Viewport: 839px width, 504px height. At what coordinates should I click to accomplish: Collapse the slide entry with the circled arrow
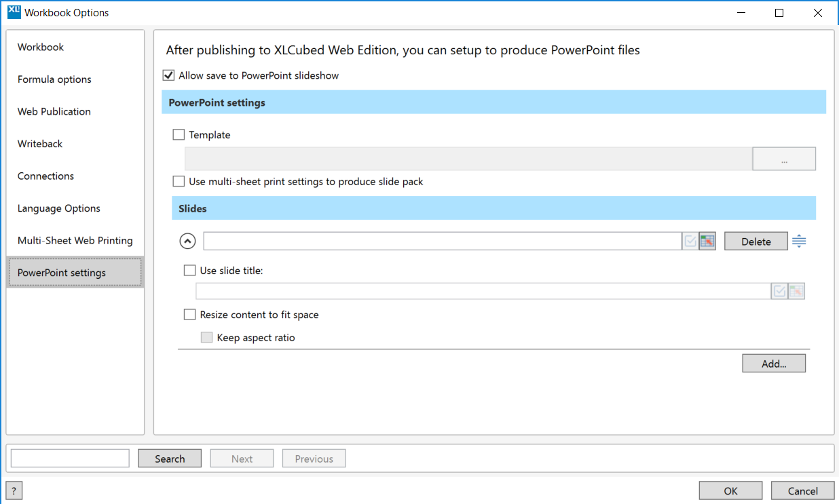click(188, 241)
